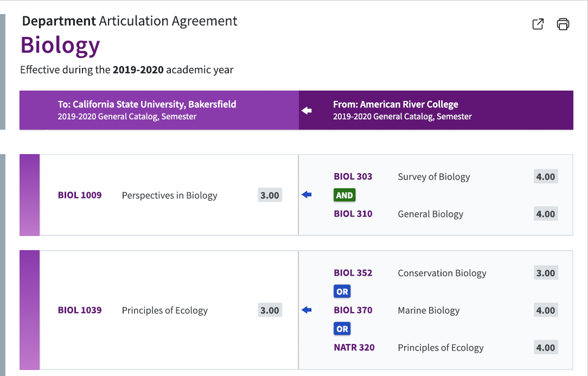Viewport: 588px width, 376px height.
Task: Open agreement in new window icon
Action: tap(538, 24)
